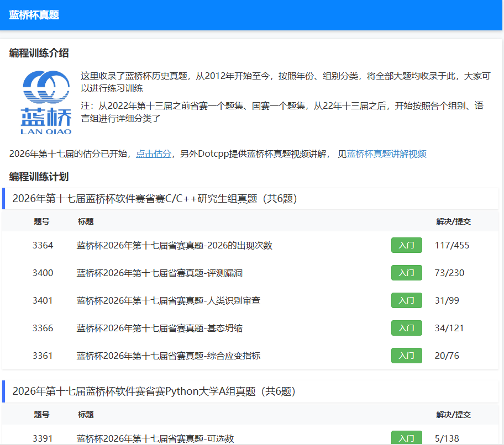Select problem number 3366

(x=43, y=328)
